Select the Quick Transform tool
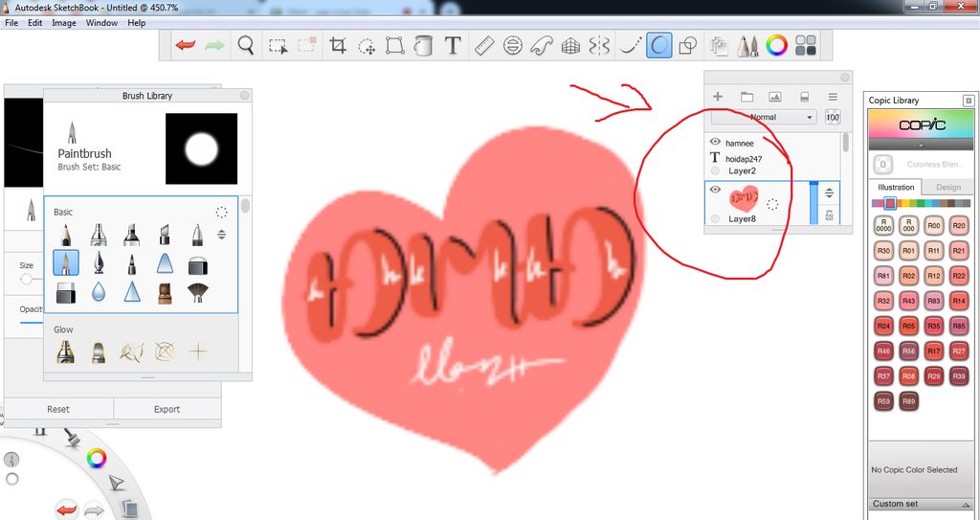 (x=367, y=46)
